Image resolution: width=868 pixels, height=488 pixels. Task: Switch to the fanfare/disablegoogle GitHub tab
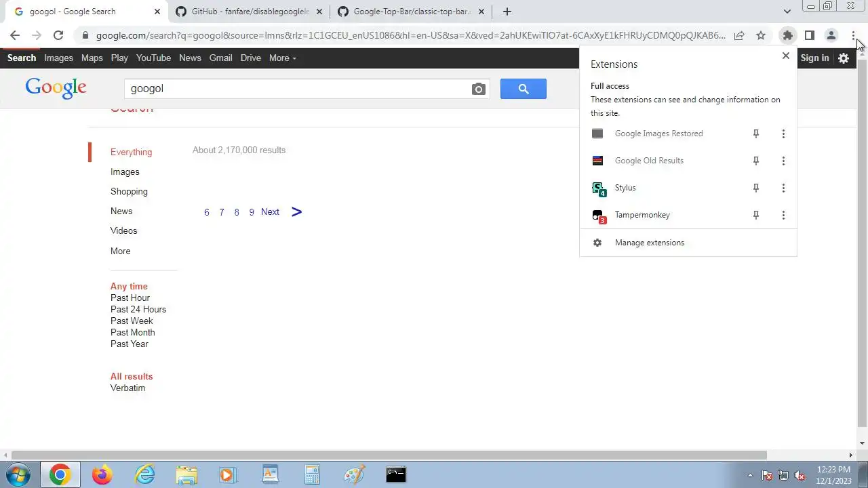pos(250,12)
